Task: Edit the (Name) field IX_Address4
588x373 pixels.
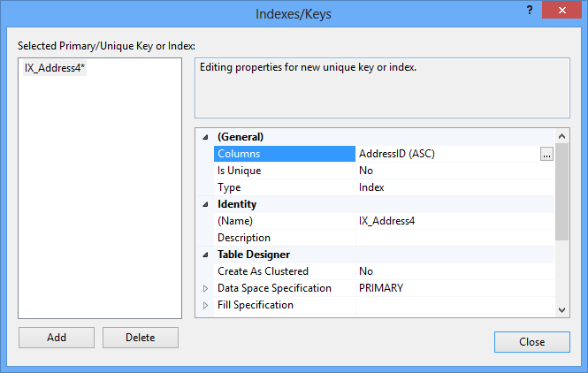Action: [x=447, y=221]
